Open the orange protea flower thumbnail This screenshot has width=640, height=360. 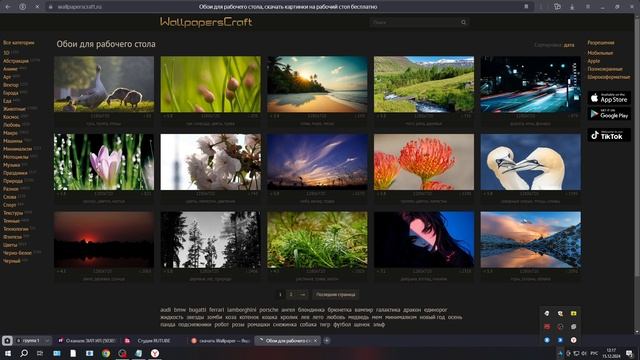point(424,162)
